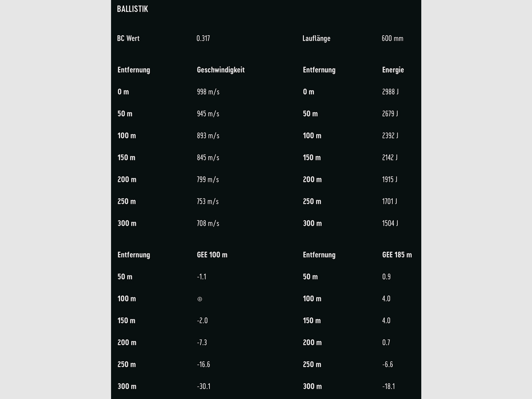
Task: Click the 1504 J energy value
Action: [390, 223]
